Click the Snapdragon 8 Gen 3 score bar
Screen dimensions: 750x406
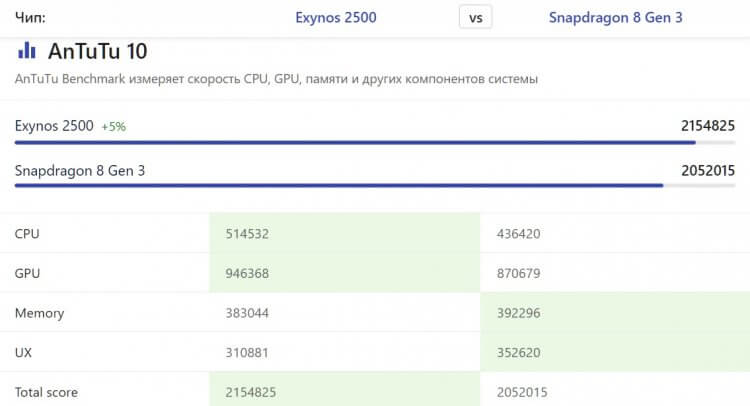(x=375, y=186)
